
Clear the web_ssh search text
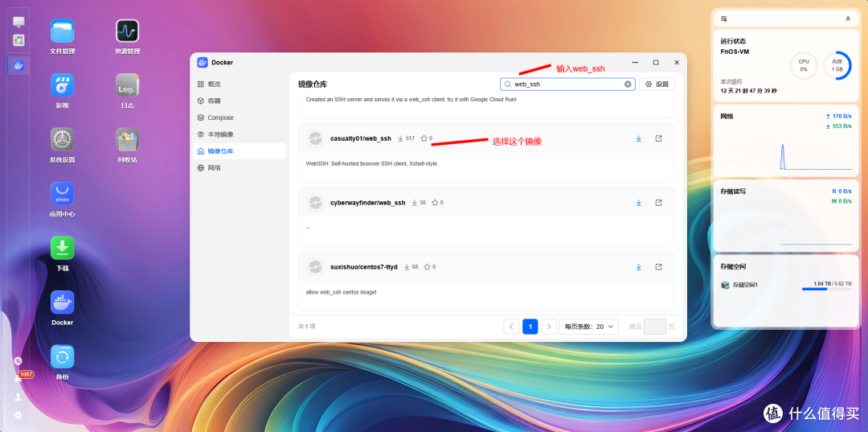coord(628,84)
